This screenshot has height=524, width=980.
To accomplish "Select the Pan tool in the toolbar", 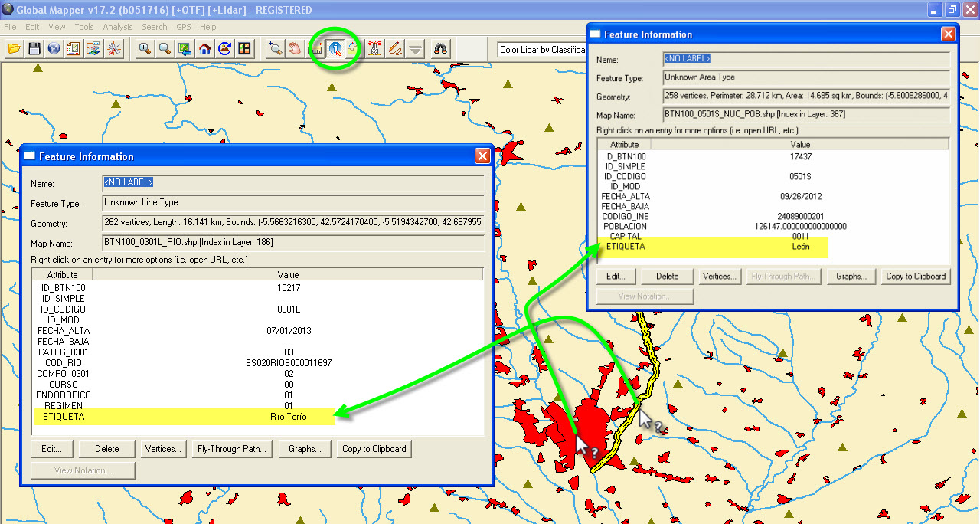I will [x=295, y=47].
